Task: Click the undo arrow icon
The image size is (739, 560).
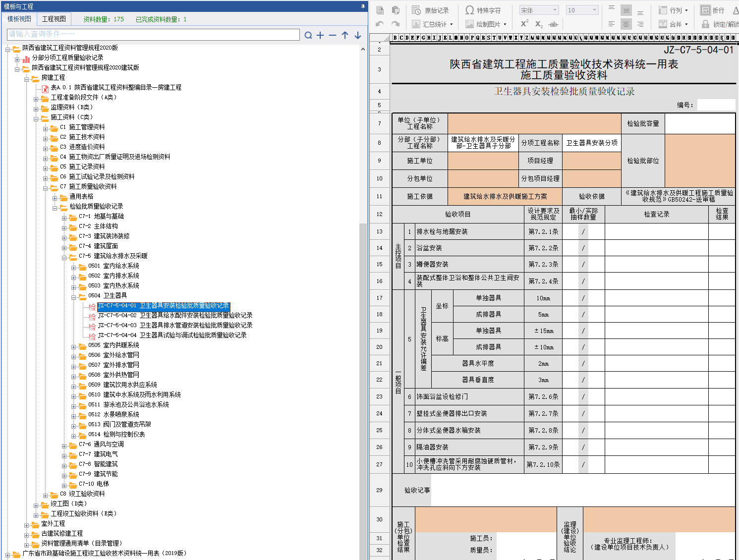Action: [x=380, y=24]
